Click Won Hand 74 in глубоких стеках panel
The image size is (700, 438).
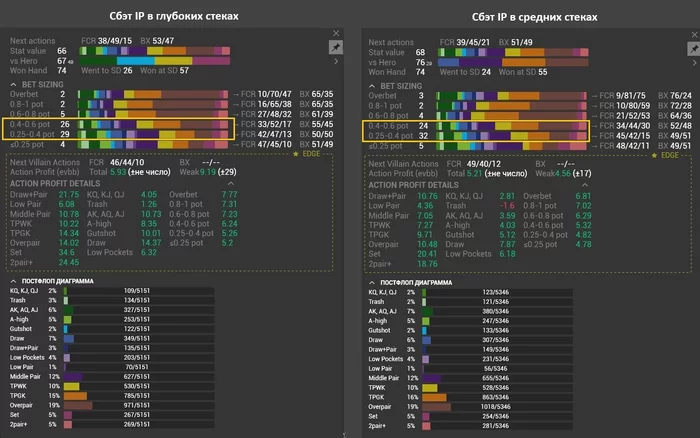point(38,71)
